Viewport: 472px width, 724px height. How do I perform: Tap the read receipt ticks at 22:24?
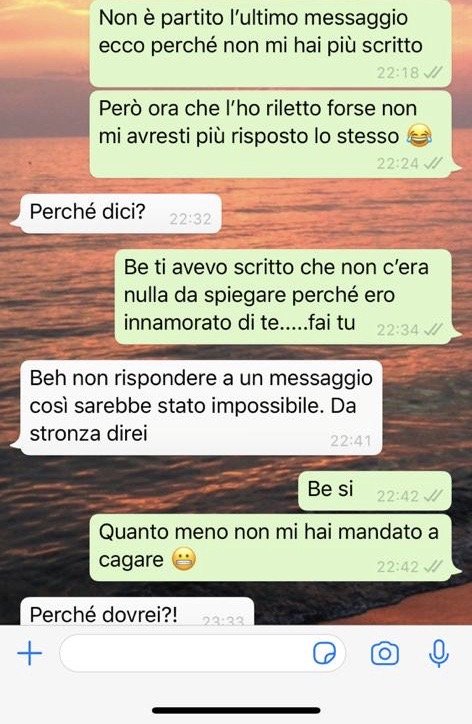[x=433, y=163]
